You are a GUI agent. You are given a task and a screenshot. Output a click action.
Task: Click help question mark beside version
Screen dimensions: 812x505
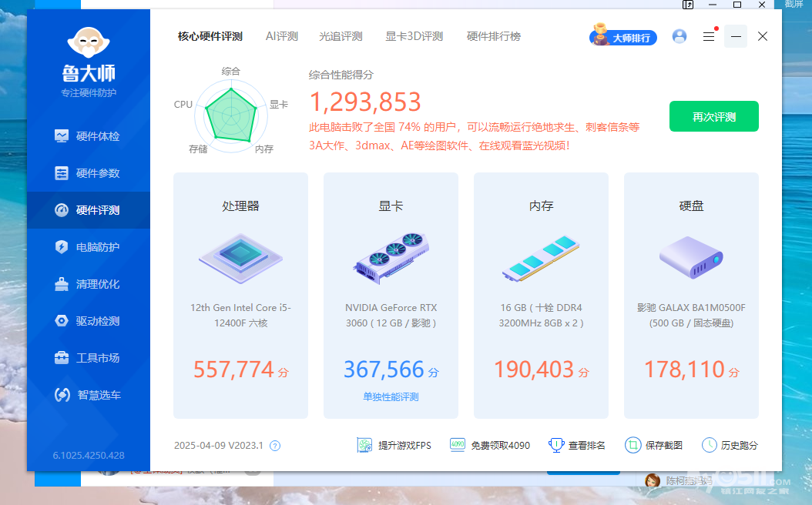[275, 446]
